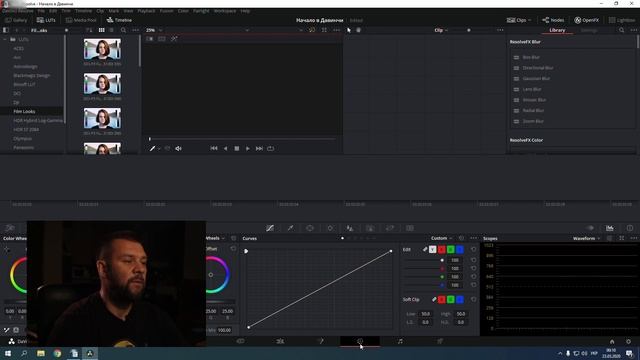Screen dimensions: 640x360
Task: Enable the red curve channel in Edit
Action: (442, 249)
